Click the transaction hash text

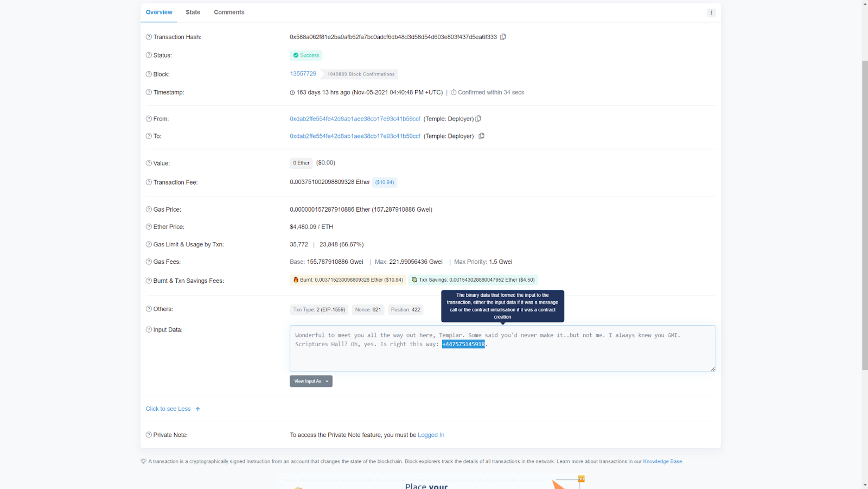(393, 37)
